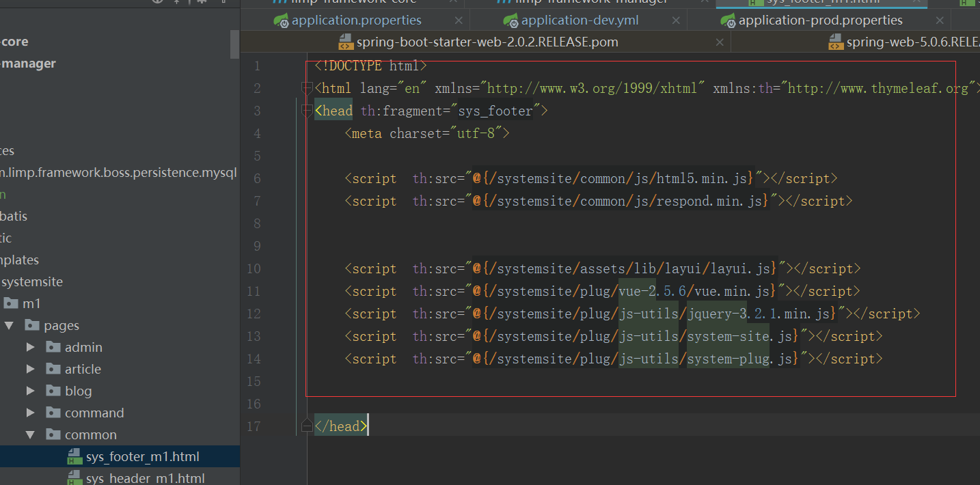Click the html5.min.js path on line 6

[x=614, y=178]
